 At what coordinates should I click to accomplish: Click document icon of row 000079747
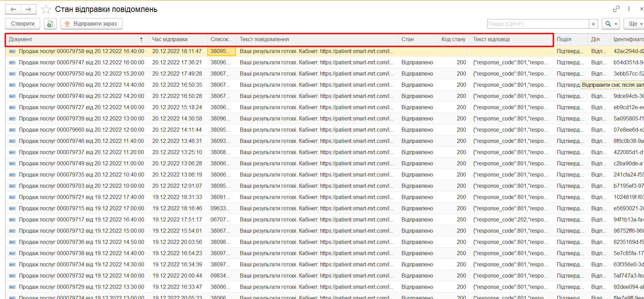point(12,63)
